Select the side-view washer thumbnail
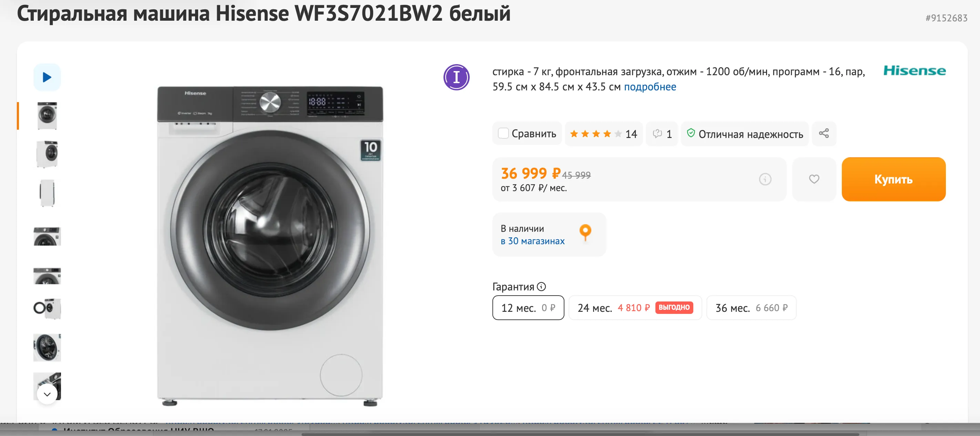This screenshot has width=980, height=436. [x=47, y=193]
